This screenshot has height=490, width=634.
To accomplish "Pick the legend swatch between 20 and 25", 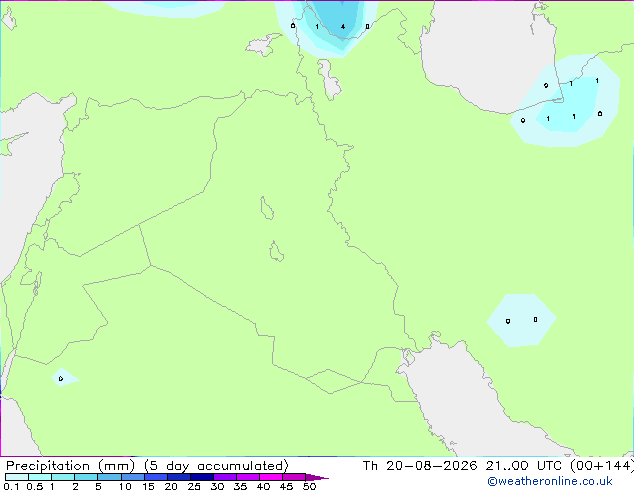I will point(178,477).
